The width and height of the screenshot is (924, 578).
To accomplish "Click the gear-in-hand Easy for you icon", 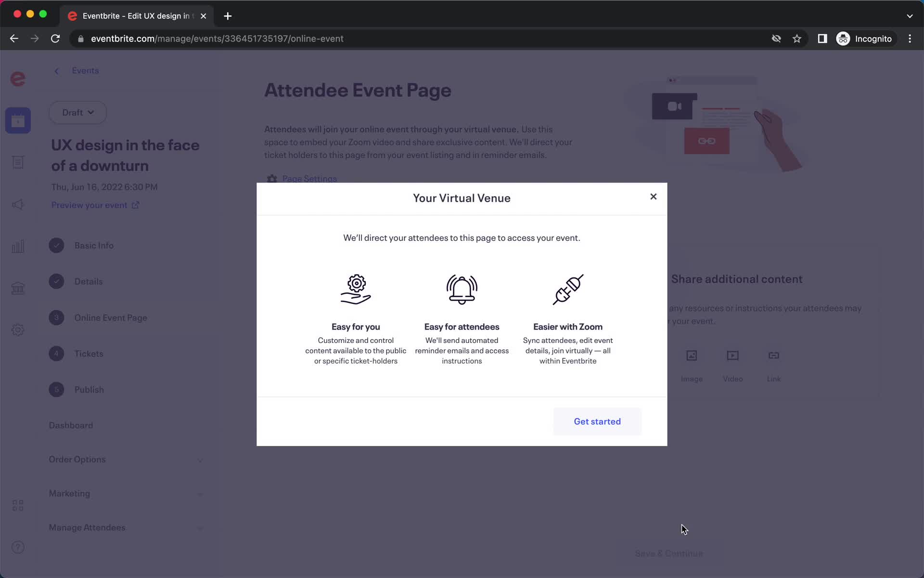I will 356,289.
